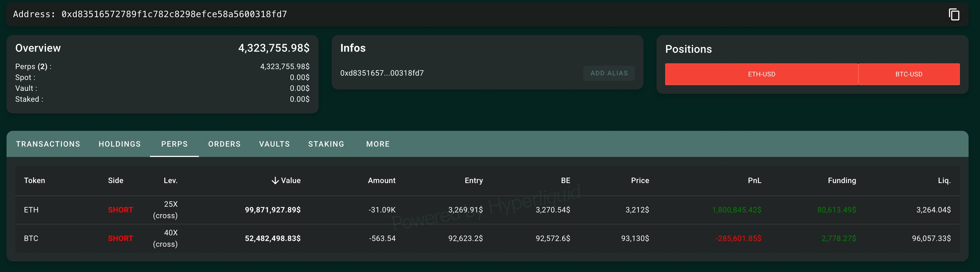Viewport: 980px width, 272px height.
Task: Expand the More tab menu
Action: 378,144
